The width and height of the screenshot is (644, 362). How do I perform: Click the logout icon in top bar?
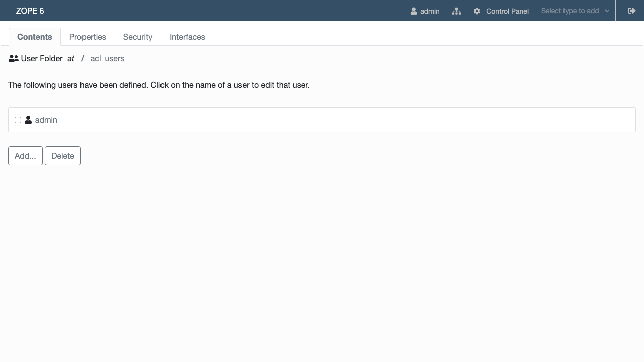click(632, 11)
